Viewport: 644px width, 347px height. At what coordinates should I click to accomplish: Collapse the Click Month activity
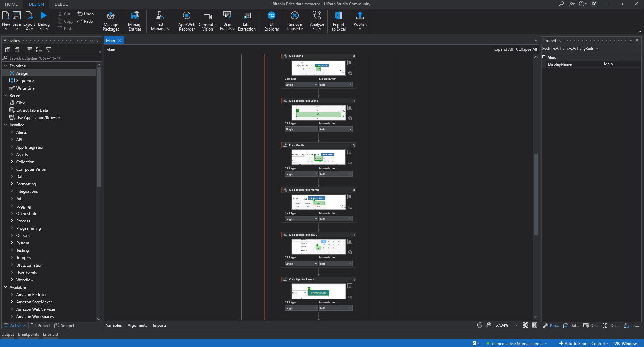click(x=354, y=146)
